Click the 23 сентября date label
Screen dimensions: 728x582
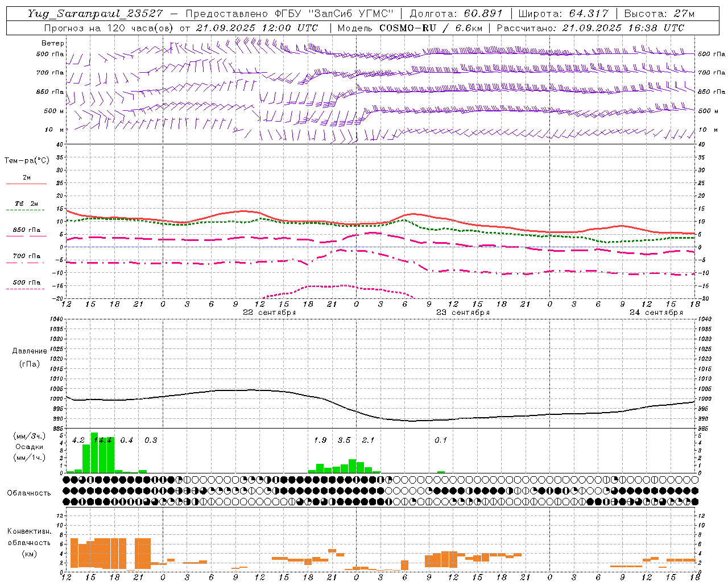(x=463, y=313)
